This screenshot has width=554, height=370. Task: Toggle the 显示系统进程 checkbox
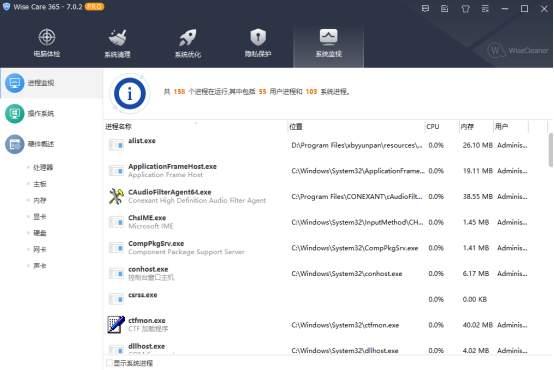click(x=109, y=363)
